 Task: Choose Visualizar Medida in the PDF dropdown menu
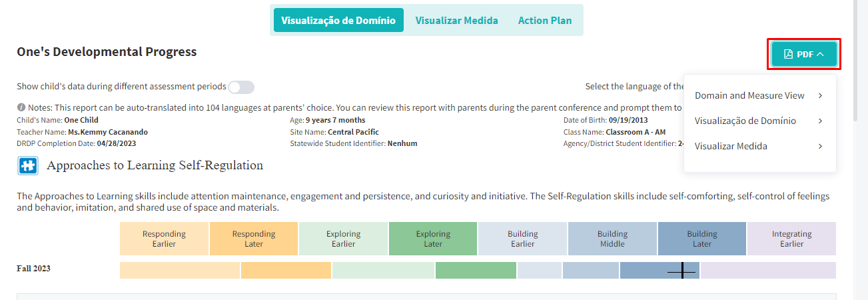click(731, 146)
